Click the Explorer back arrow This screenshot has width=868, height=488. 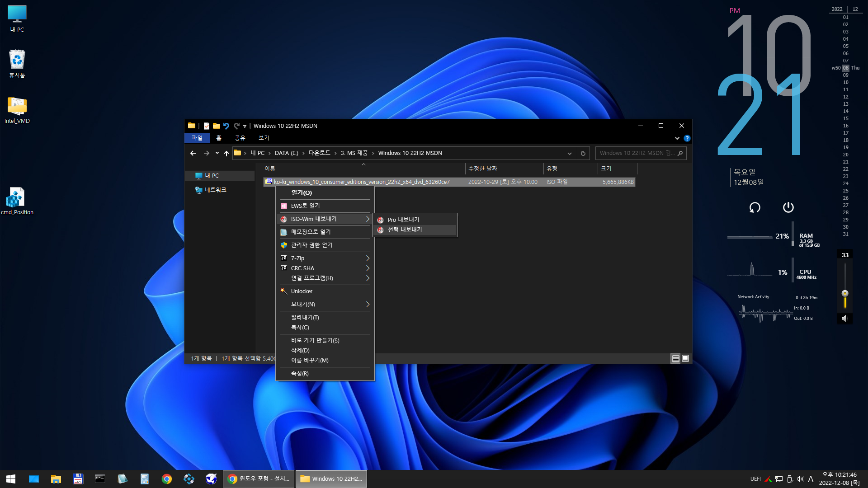[193, 153]
